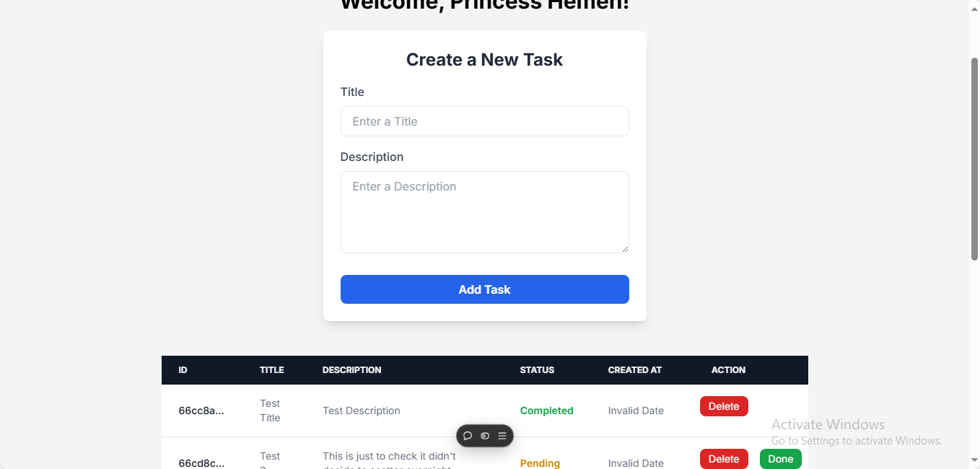Viewport: 980px width, 469px height.
Task: Delete the Test Description task
Action: tap(724, 406)
